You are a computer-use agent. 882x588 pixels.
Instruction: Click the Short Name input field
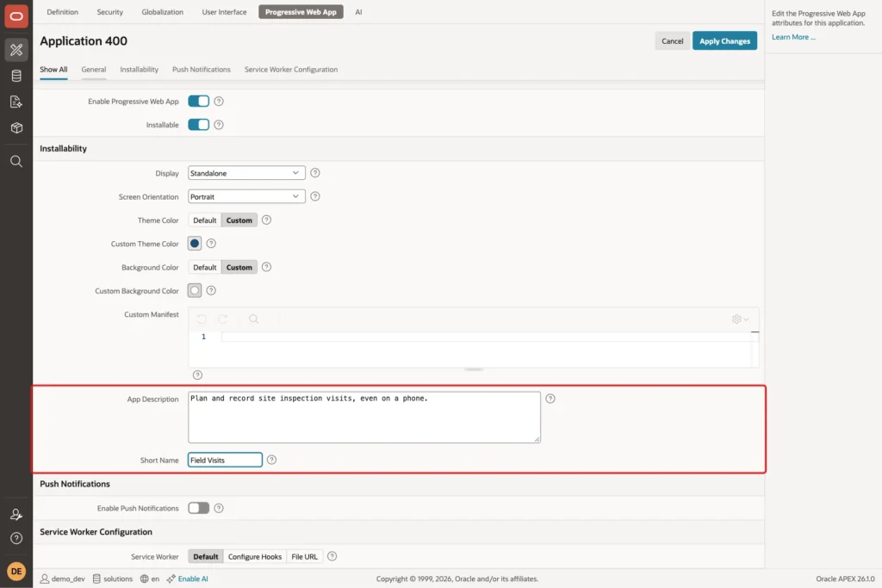click(225, 460)
